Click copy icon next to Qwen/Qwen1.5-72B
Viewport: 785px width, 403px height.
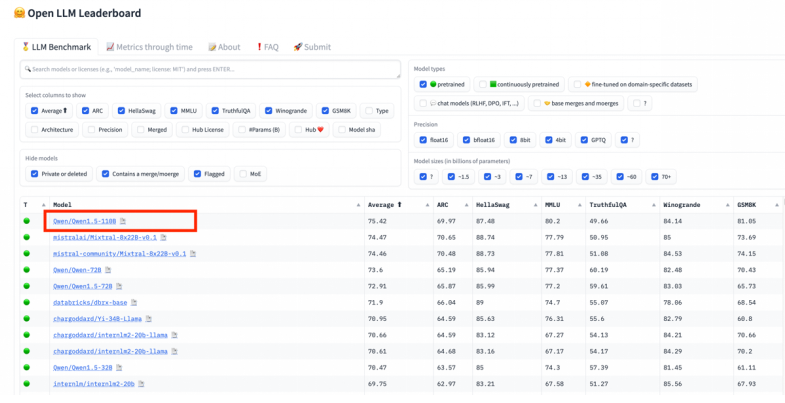click(119, 286)
